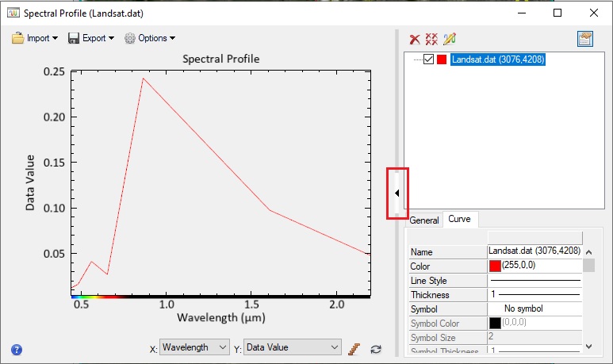Click the red Color swatch in properties

click(495, 266)
